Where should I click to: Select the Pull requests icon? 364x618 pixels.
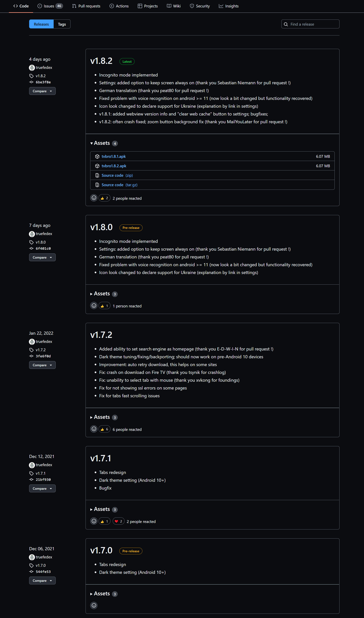click(74, 6)
